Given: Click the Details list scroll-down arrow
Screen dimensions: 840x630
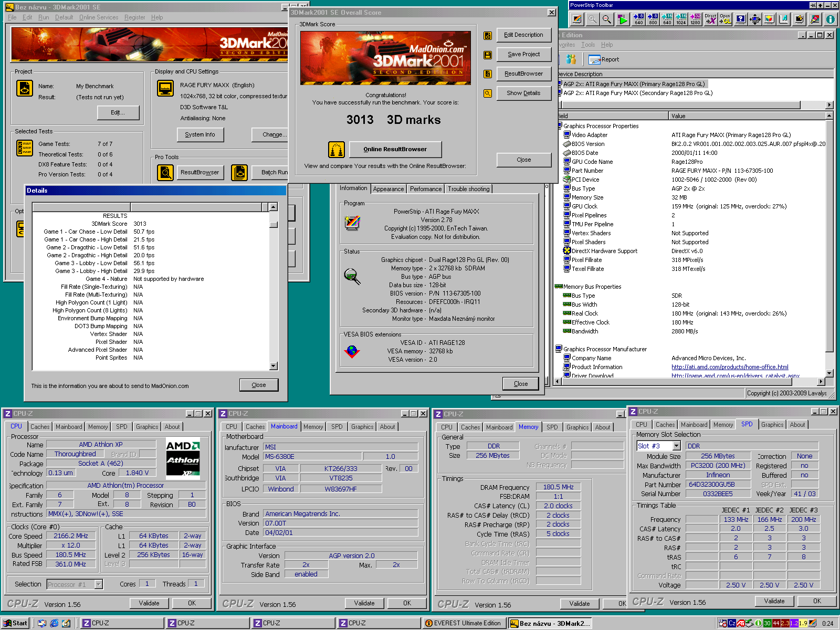Looking at the screenshot, I should [x=273, y=366].
